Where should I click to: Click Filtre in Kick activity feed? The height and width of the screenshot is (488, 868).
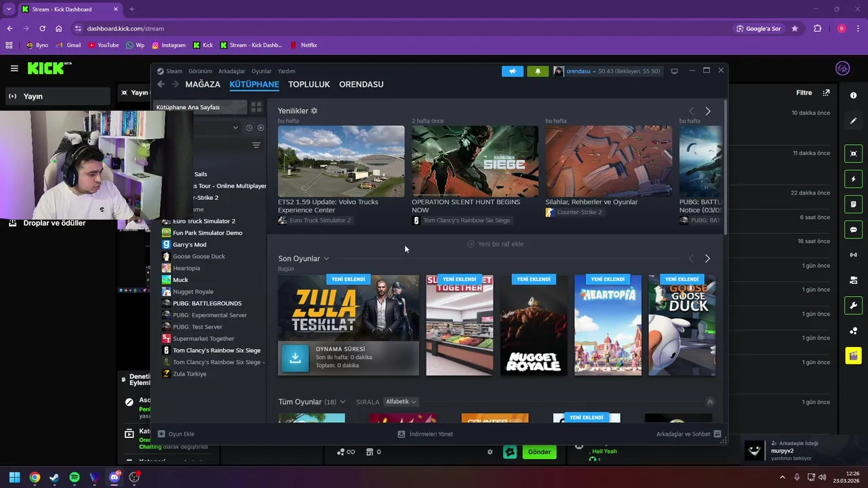pyautogui.click(x=804, y=93)
